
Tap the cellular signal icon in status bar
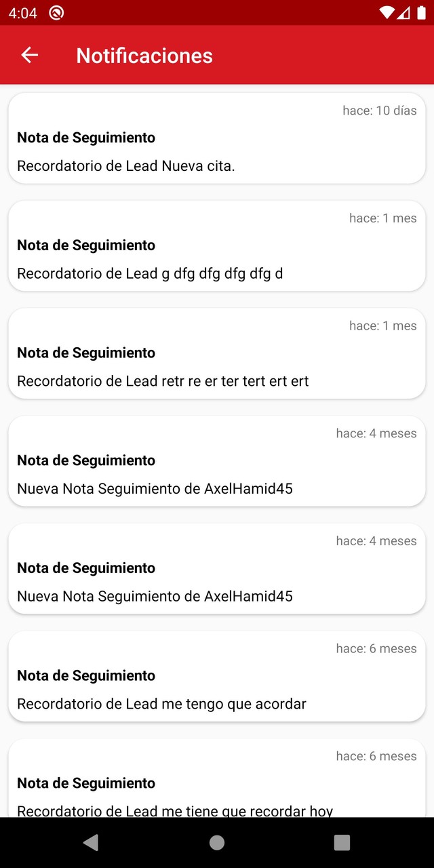[x=403, y=13]
